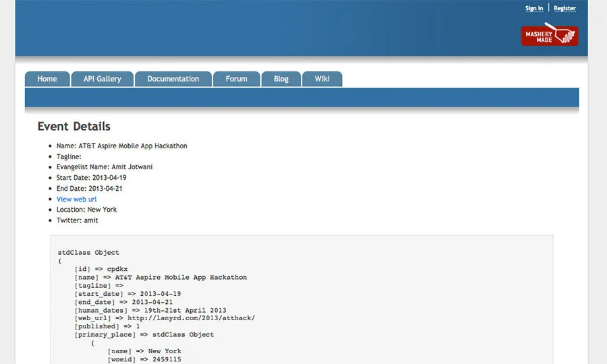Click the Event Details heading

tap(74, 127)
